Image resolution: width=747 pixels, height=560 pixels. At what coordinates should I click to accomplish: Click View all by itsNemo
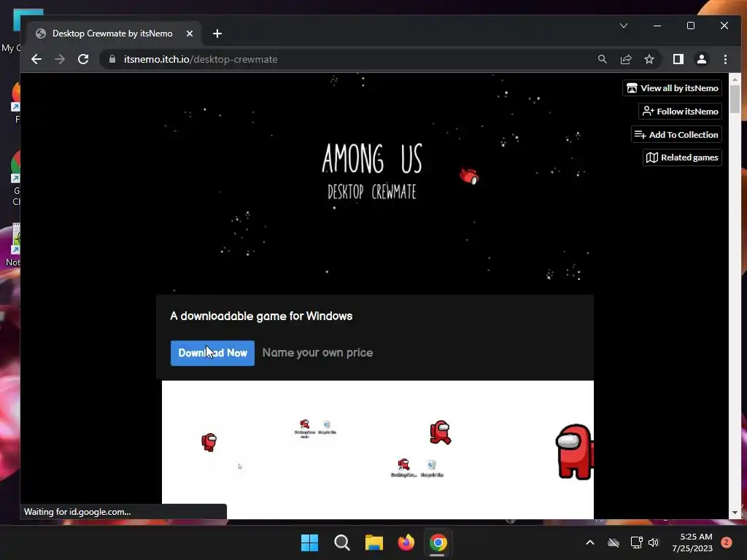pyautogui.click(x=672, y=88)
